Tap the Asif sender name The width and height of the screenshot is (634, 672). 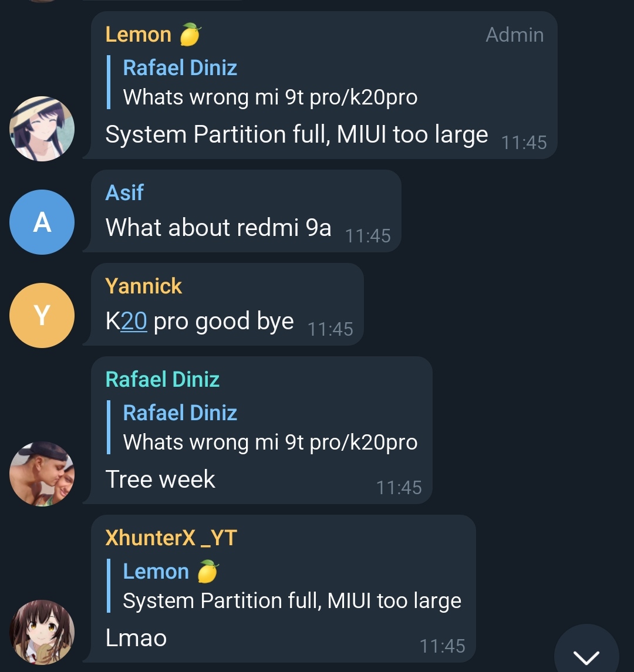click(124, 193)
